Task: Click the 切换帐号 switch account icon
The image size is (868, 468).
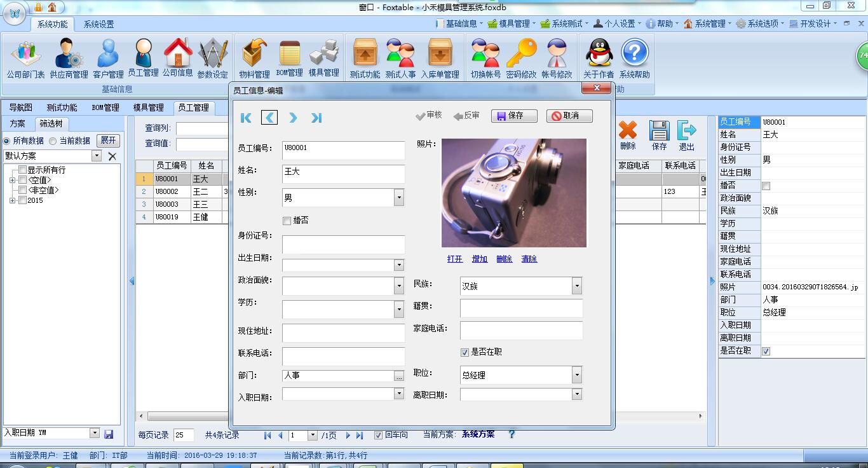Action: (x=485, y=57)
